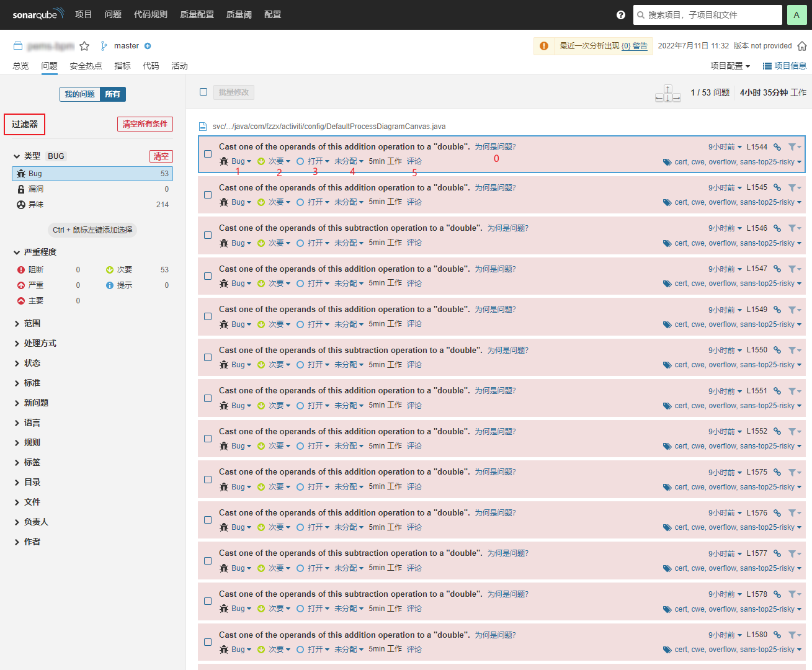Check the box for issue L1545

click(208, 195)
